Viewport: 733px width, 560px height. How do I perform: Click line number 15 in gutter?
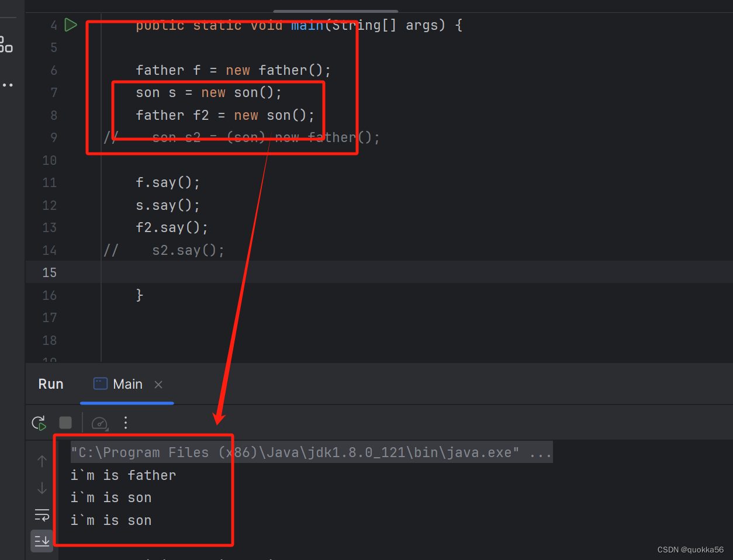pos(50,273)
